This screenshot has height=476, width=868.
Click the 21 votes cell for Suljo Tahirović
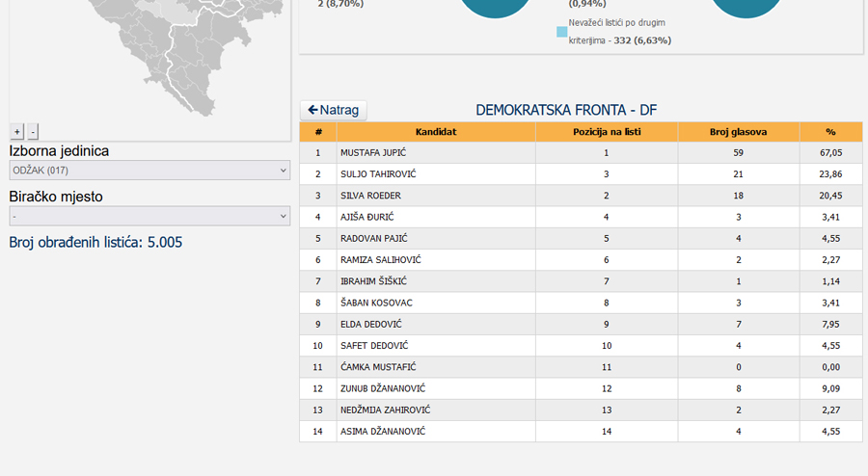pyautogui.click(x=739, y=174)
